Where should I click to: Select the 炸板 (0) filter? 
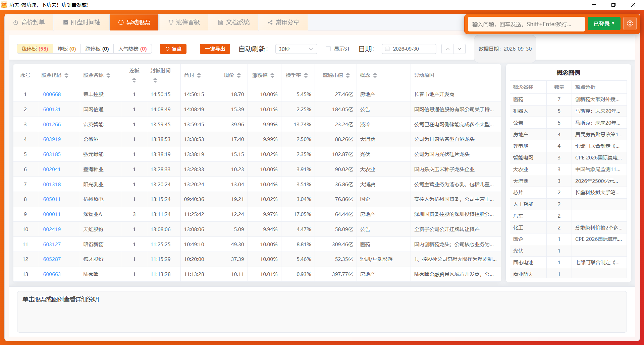pyautogui.click(x=67, y=49)
